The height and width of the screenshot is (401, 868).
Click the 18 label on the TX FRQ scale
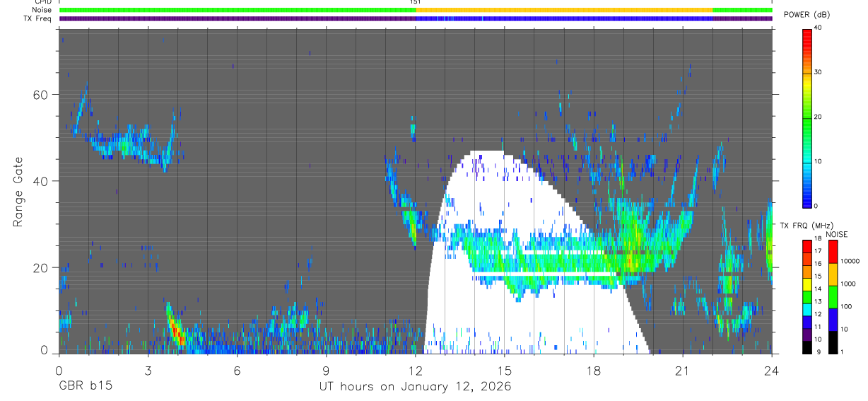coord(818,238)
